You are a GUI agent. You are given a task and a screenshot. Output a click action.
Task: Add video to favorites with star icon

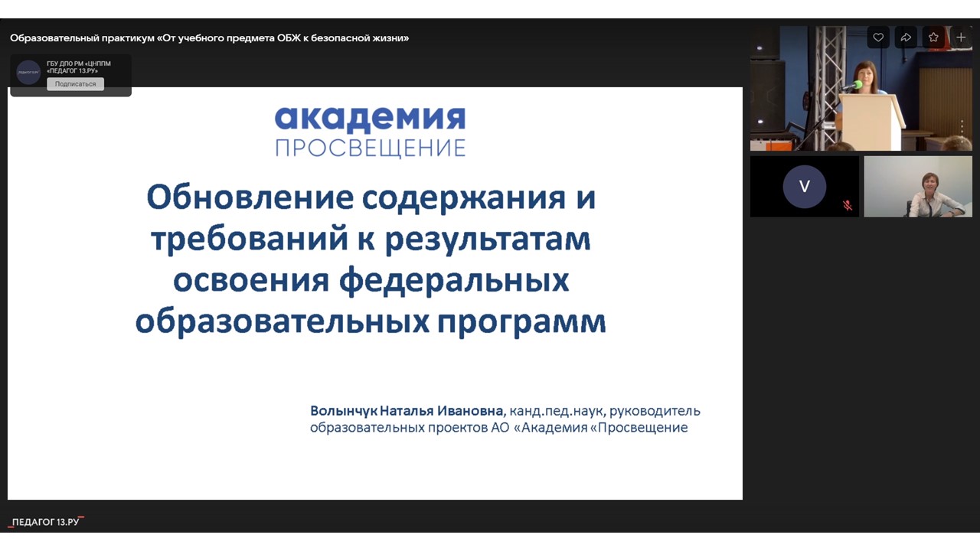click(933, 37)
